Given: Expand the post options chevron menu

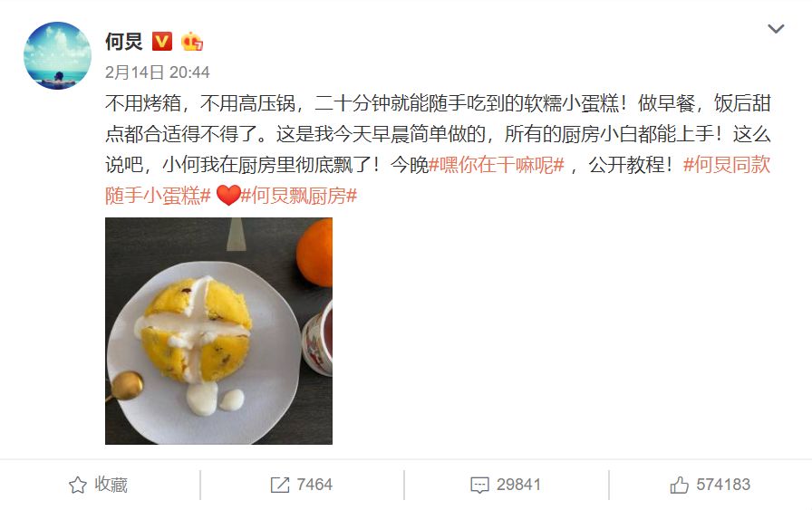Looking at the screenshot, I should tap(775, 28).
